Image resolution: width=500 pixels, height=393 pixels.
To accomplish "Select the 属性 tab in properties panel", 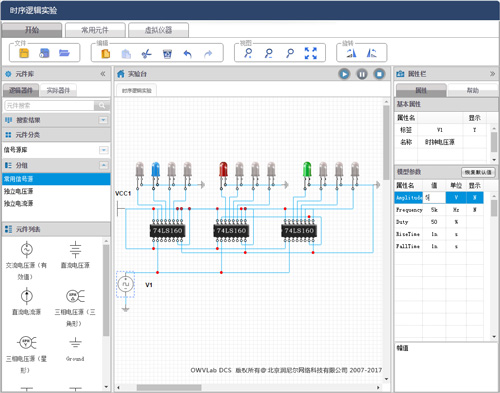I will point(421,90).
